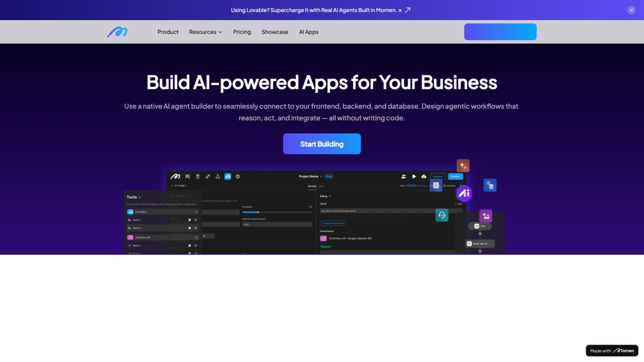Screen dimensions: 644x362
Task: Toggle the Show expander for Inputs
Action: click(x=458, y=204)
